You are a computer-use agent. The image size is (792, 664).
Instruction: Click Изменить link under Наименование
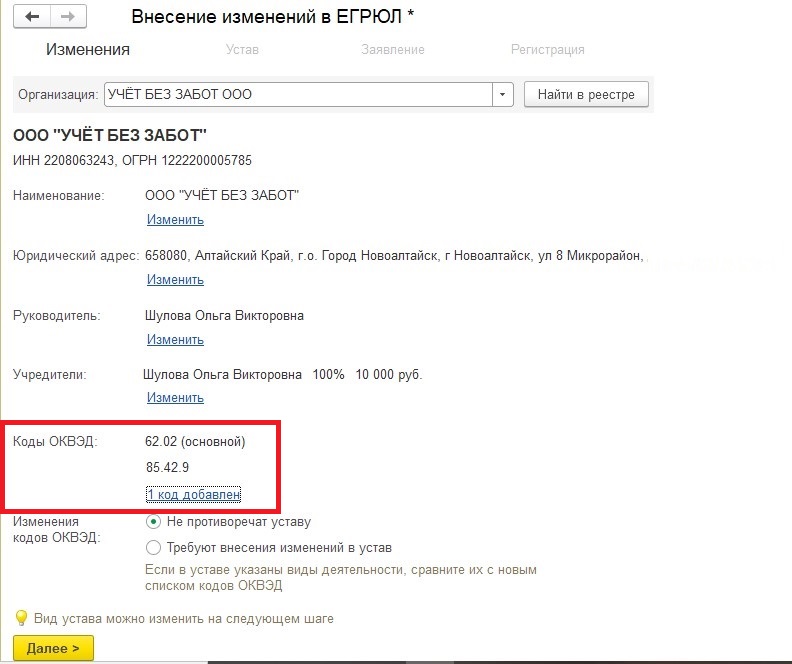point(175,220)
